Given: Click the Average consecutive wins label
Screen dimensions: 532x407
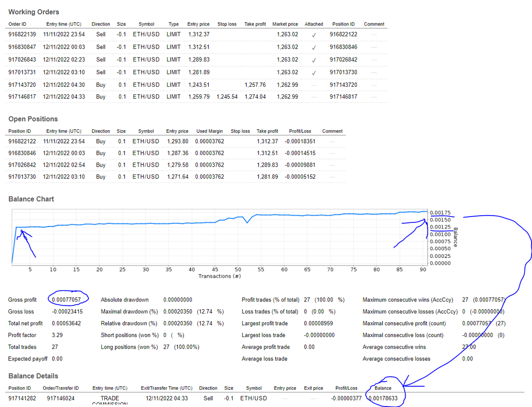Looking at the screenshot, I should [394, 347].
